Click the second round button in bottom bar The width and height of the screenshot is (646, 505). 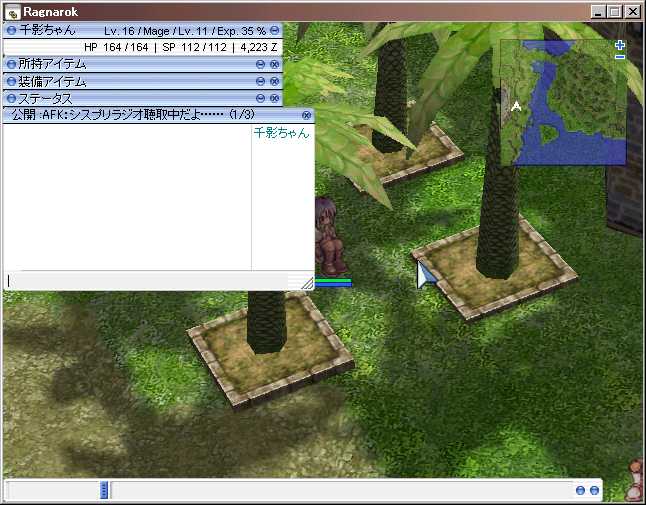pyautogui.click(x=594, y=490)
